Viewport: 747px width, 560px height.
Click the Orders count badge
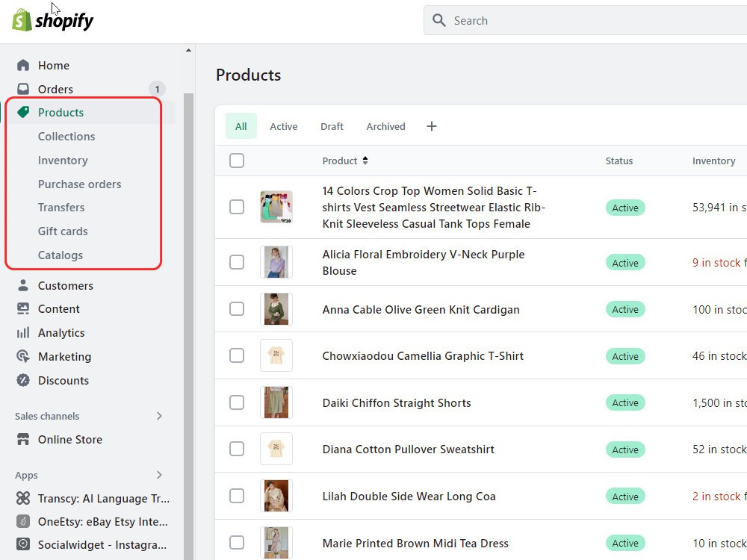pos(157,89)
